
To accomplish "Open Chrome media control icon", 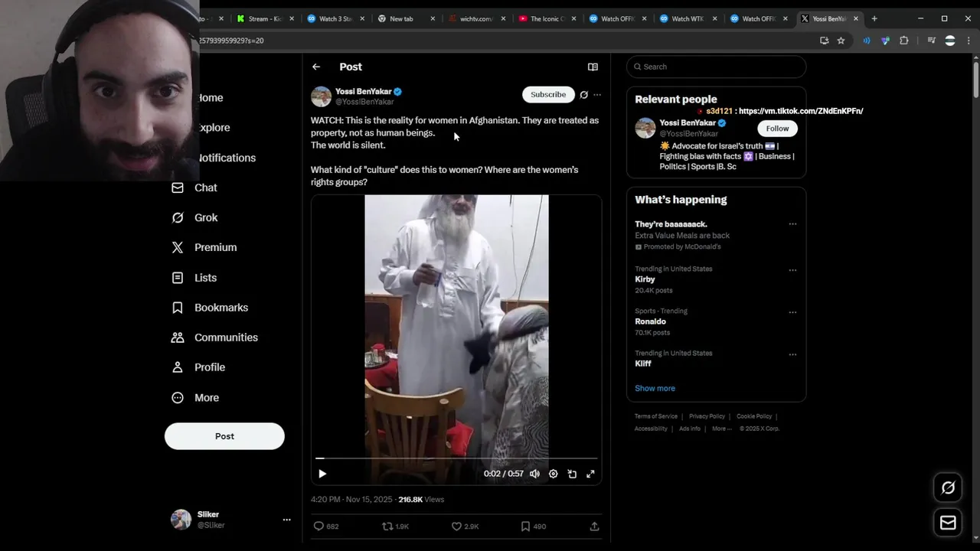I will pyautogui.click(x=932, y=41).
